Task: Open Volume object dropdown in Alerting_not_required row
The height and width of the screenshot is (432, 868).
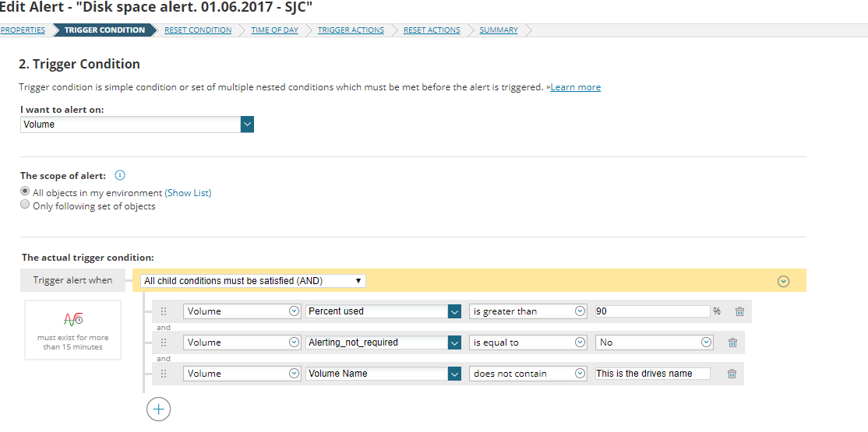Action: point(242,342)
